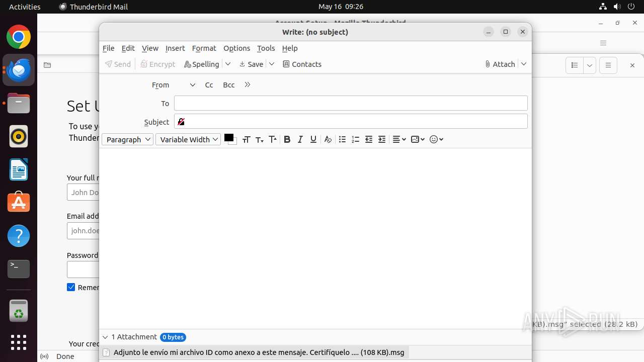Open the Save options dropdown arrow

point(272,64)
